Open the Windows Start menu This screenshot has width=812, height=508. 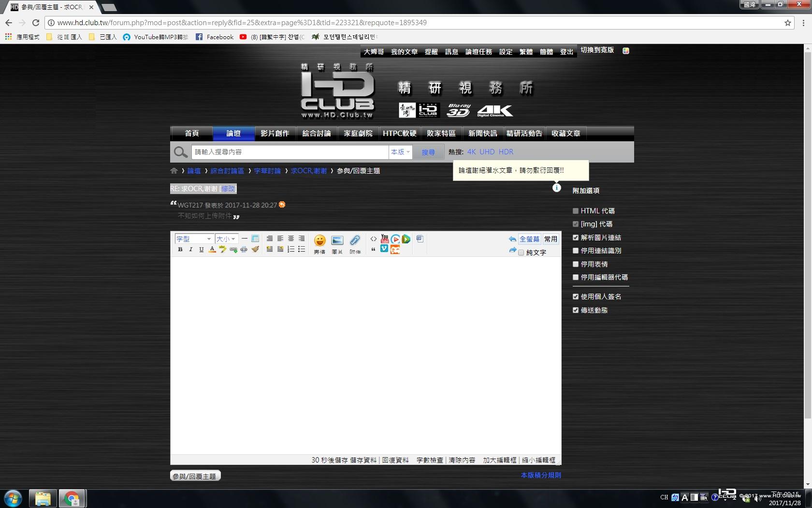(13, 498)
